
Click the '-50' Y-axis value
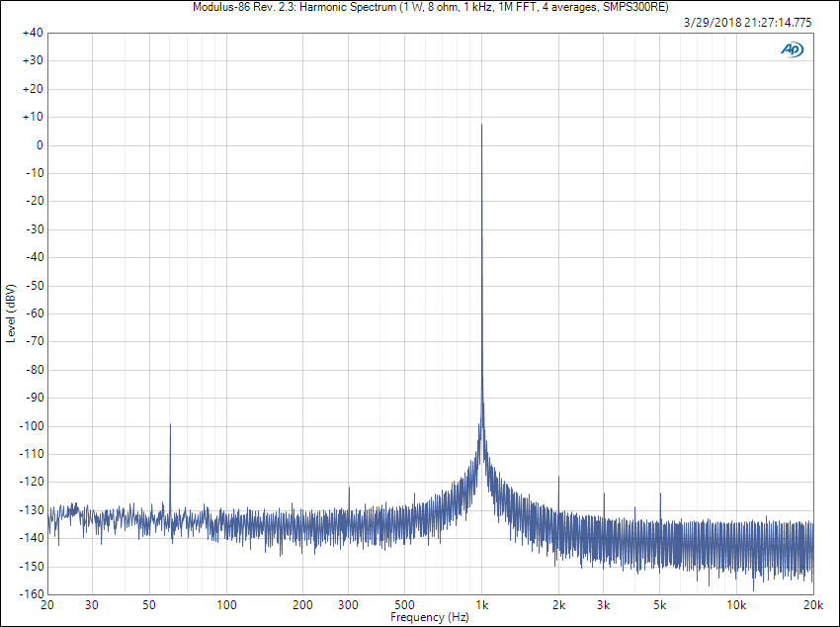35,286
